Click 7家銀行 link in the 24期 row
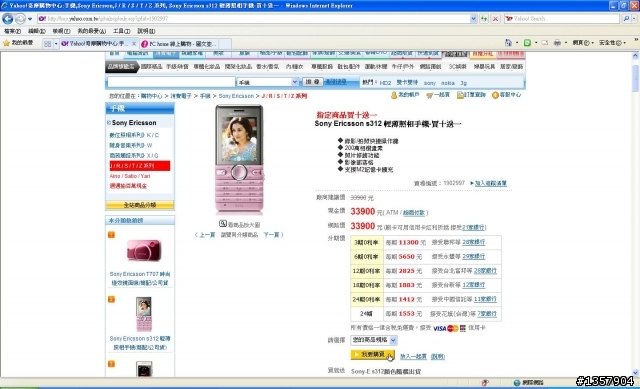The height and width of the screenshot is (389, 640). (487, 313)
